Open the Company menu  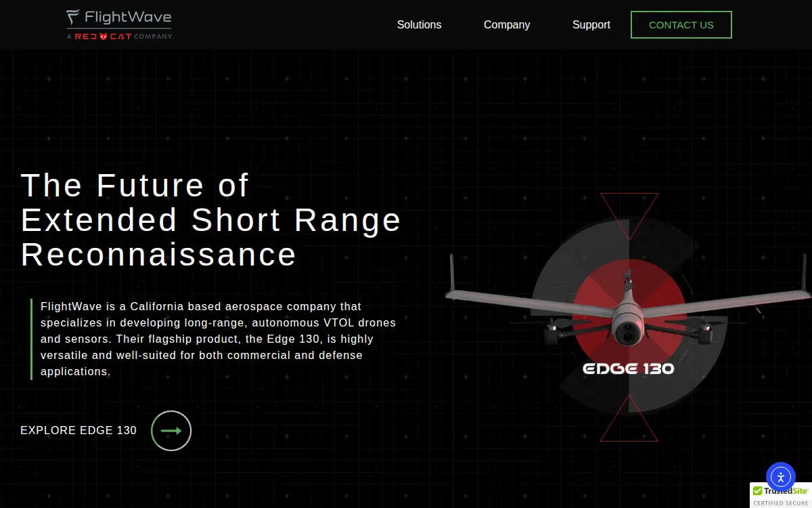pyautogui.click(x=507, y=25)
